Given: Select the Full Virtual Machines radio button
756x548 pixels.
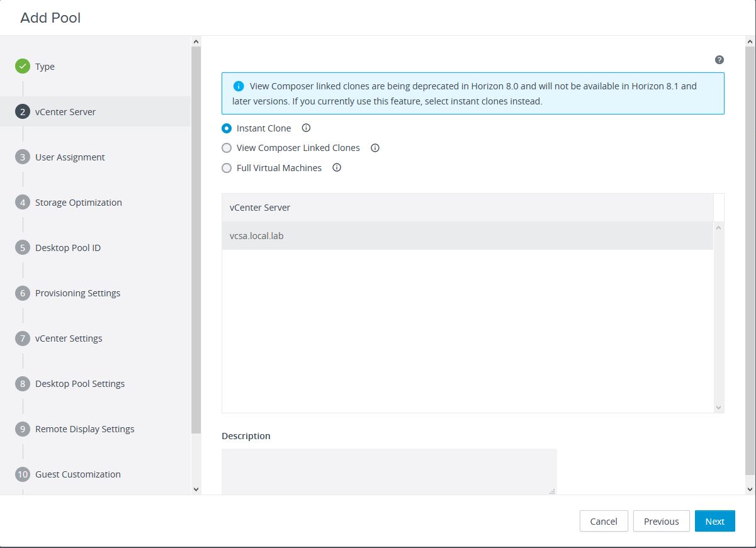Looking at the screenshot, I should pyautogui.click(x=227, y=168).
